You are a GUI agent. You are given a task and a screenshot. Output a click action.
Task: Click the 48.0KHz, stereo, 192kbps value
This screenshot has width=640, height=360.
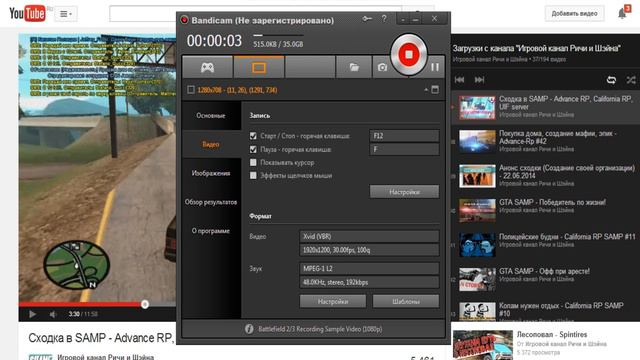click(x=369, y=282)
